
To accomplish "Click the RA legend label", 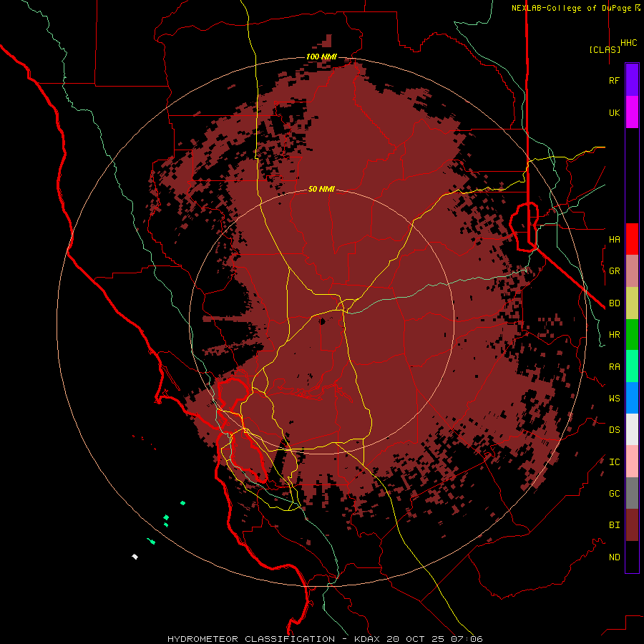I will coord(614,367).
